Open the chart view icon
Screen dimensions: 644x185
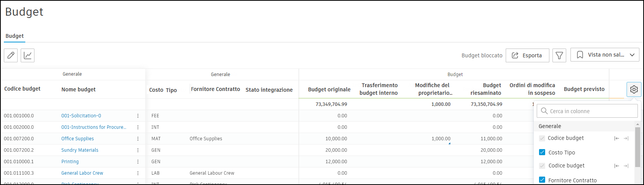[28, 55]
